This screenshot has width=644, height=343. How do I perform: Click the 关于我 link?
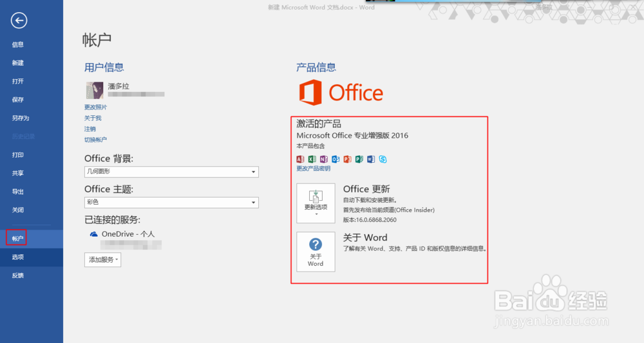[93, 118]
